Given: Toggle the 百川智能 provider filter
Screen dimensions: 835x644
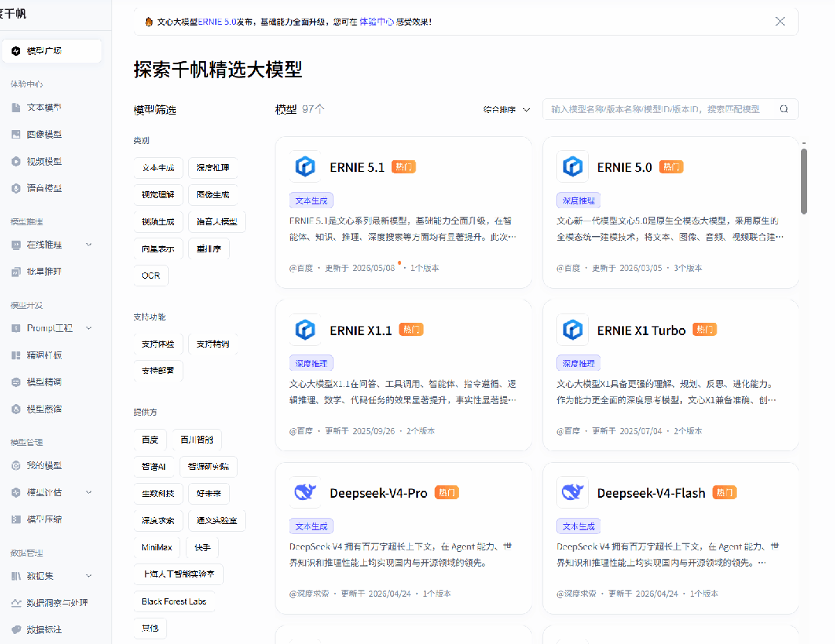Looking at the screenshot, I should coord(197,440).
